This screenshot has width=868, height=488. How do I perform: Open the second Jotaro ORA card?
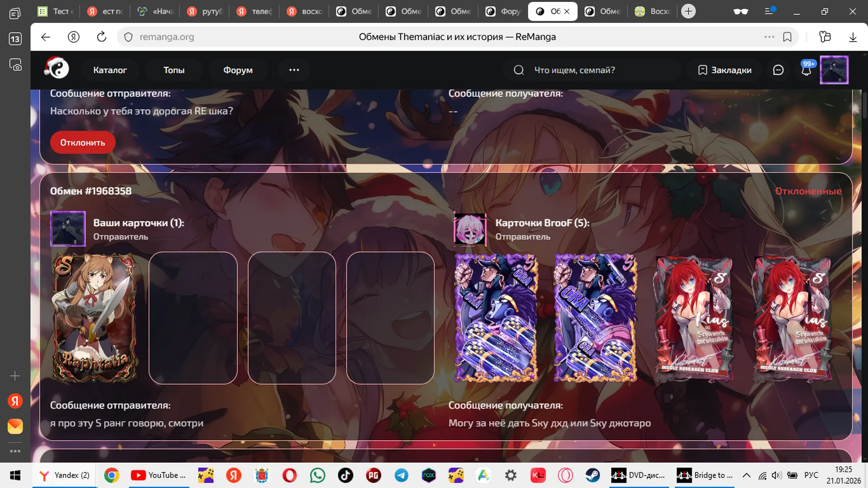(595, 318)
